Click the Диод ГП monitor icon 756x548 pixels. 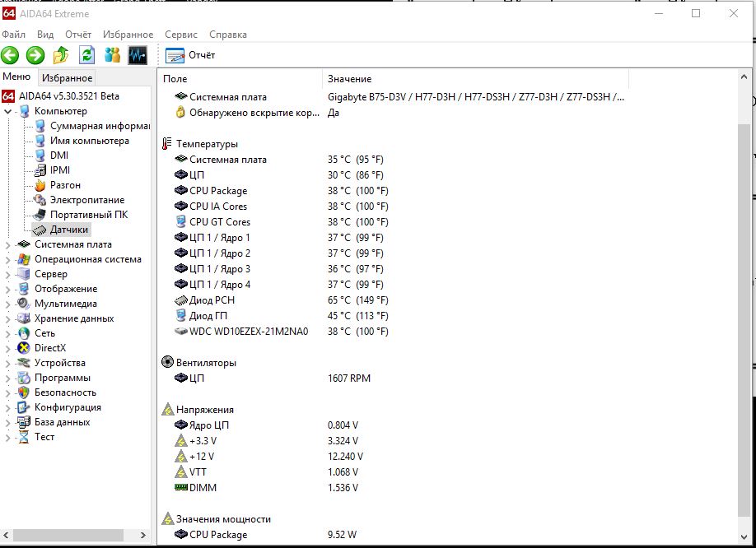pos(181,315)
